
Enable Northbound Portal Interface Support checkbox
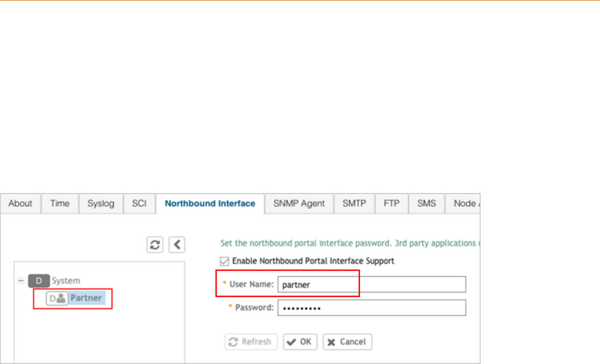224,261
